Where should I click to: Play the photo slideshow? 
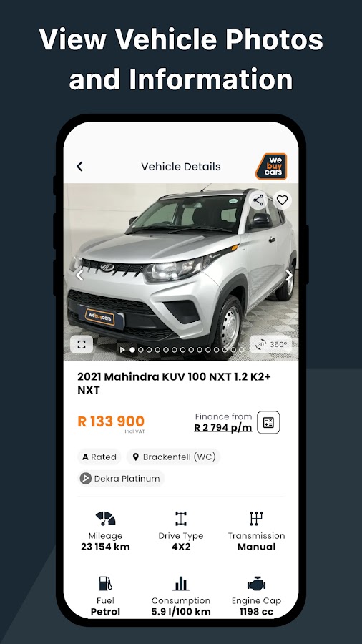click(x=122, y=350)
